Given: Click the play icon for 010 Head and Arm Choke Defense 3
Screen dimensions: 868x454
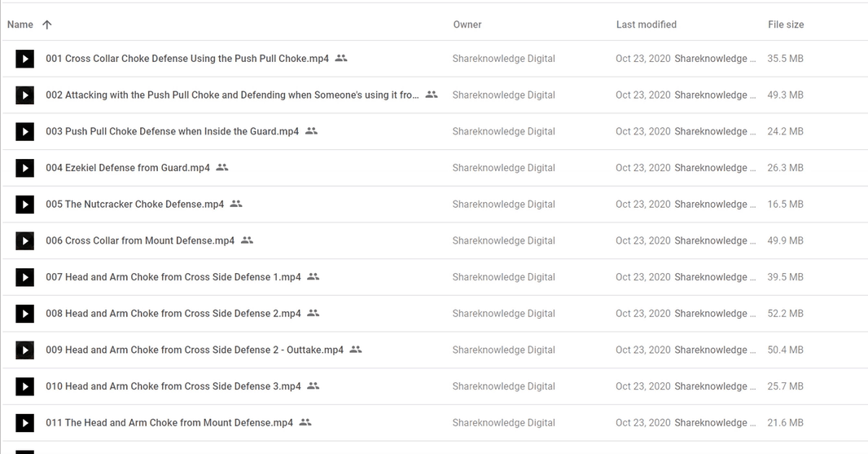Looking at the screenshot, I should point(24,386).
